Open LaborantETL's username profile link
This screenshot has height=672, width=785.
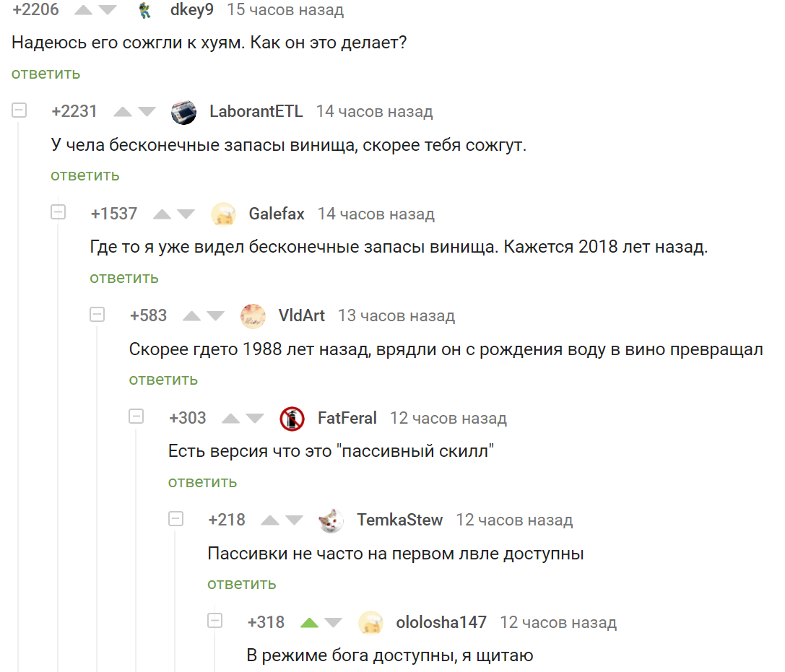tap(256, 111)
